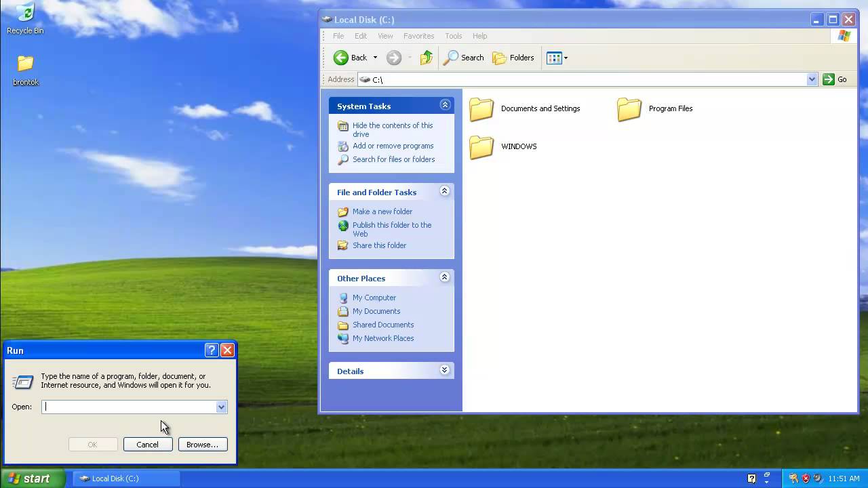
Task: Toggle the Folders pane button
Action: pos(513,58)
